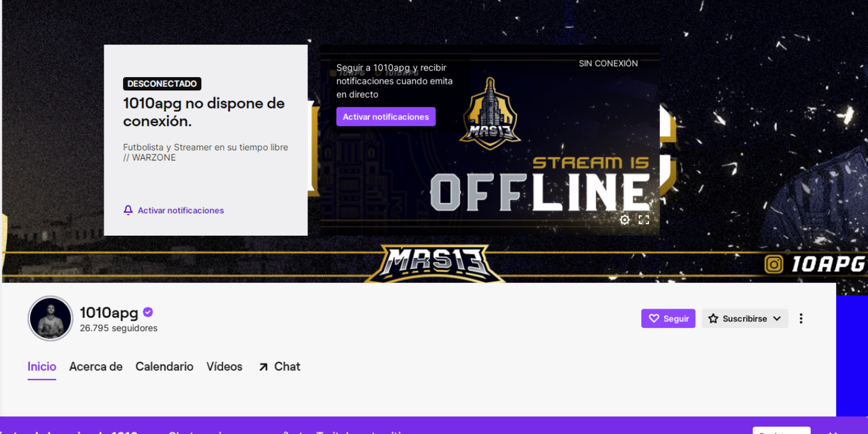Click the 1010apg channel name heading
The width and height of the screenshot is (868, 434).
[x=109, y=312]
